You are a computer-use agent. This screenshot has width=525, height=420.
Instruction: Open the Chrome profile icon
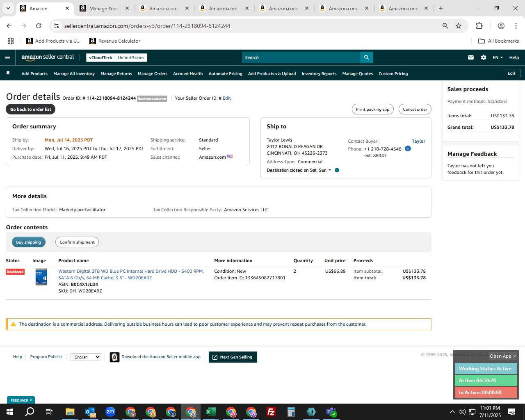point(501,26)
